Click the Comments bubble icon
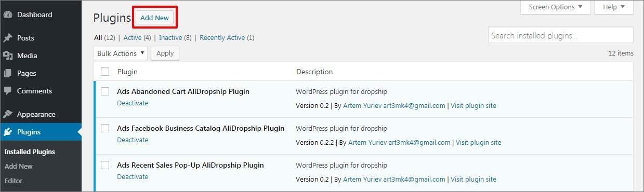Viewport: 644px width, 192px height. [x=8, y=91]
